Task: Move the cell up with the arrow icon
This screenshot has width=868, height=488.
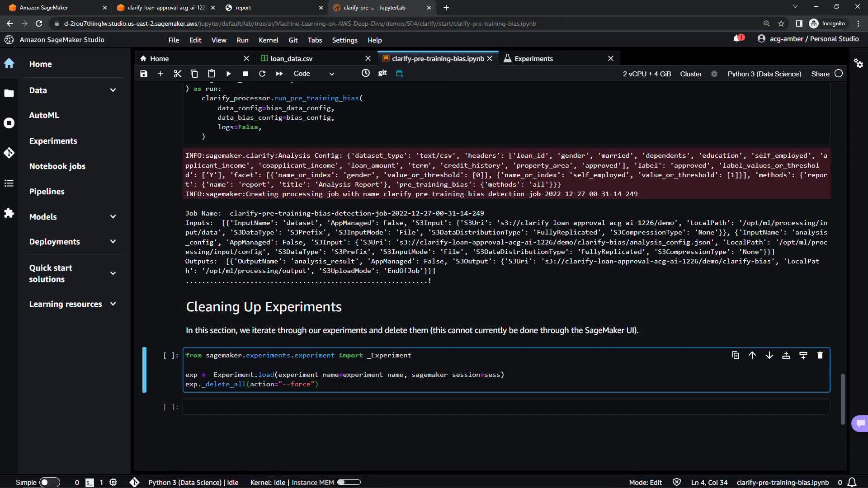Action: coord(752,355)
